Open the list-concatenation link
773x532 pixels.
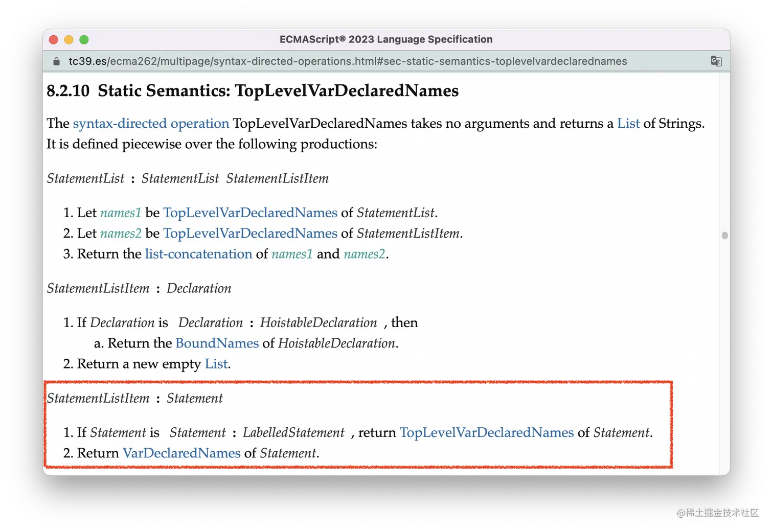(198, 254)
